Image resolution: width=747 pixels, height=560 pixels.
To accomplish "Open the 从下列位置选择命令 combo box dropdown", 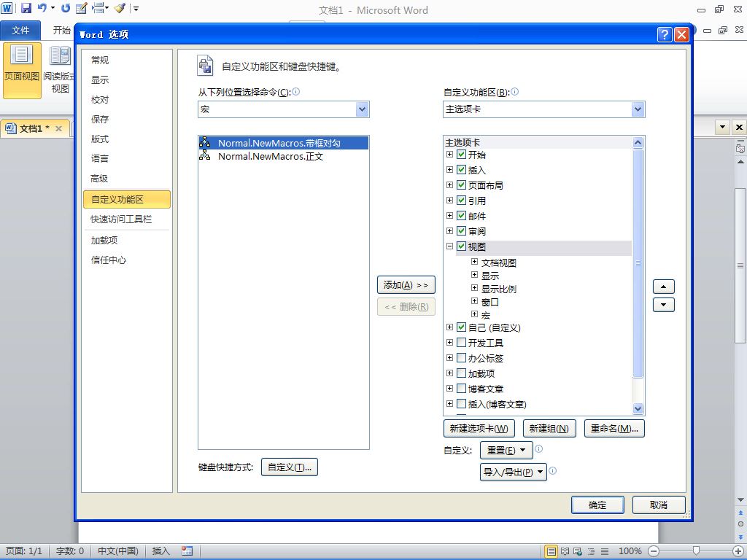I will click(x=362, y=109).
